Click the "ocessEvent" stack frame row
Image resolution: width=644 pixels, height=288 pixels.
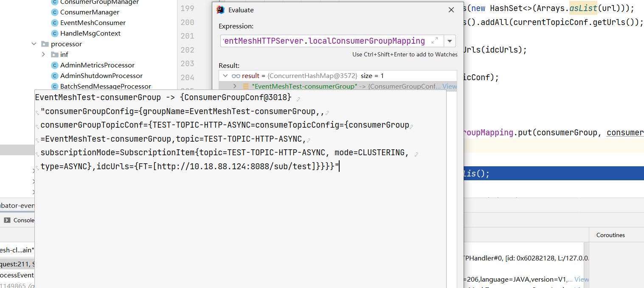pyautogui.click(x=17, y=275)
